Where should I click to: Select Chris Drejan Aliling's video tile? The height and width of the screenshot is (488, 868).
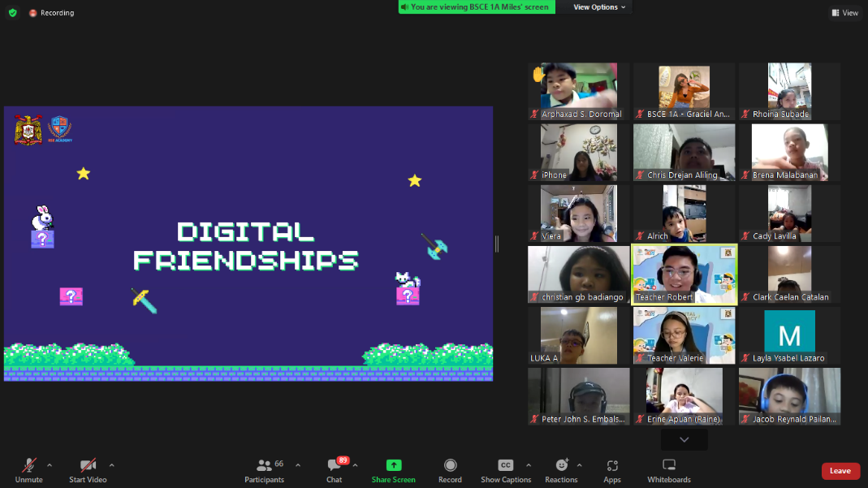pyautogui.click(x=684, y=152)
